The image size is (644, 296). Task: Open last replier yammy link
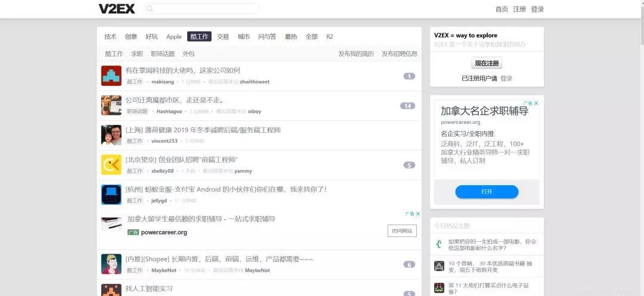point(243,171)
